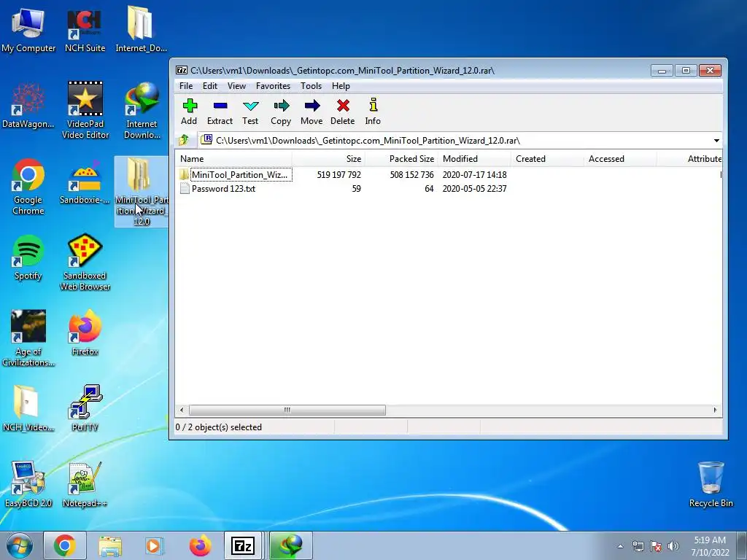Select Sandboxed Web Browser shortcut
Viewport: 747px width, 560px height.
pyautogui.click(x=85, y=262)
